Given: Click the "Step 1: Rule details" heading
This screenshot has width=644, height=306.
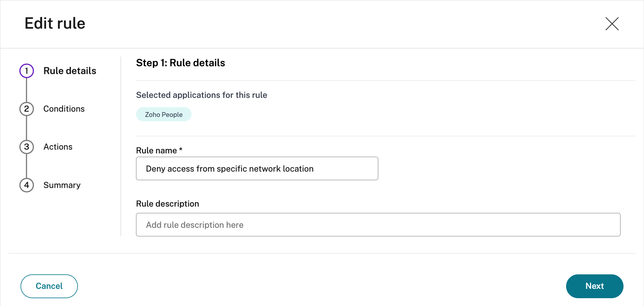Looking at the screenshot, I should pos(180,63).
